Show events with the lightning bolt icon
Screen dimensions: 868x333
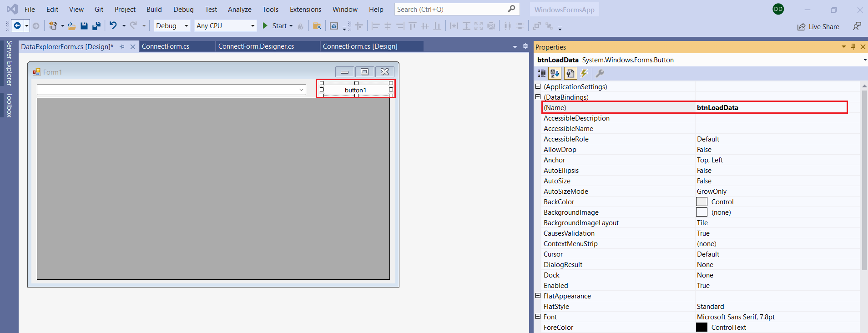coord(584,73)
